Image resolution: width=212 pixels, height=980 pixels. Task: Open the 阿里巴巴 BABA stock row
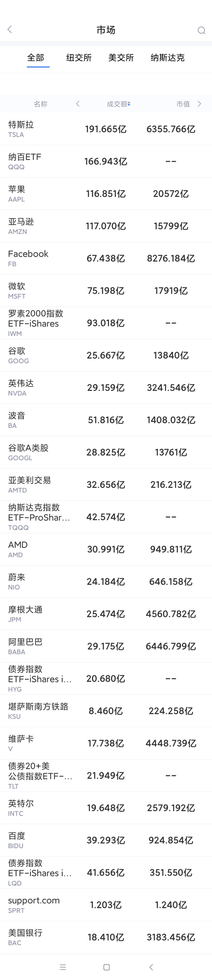[106, 646]
